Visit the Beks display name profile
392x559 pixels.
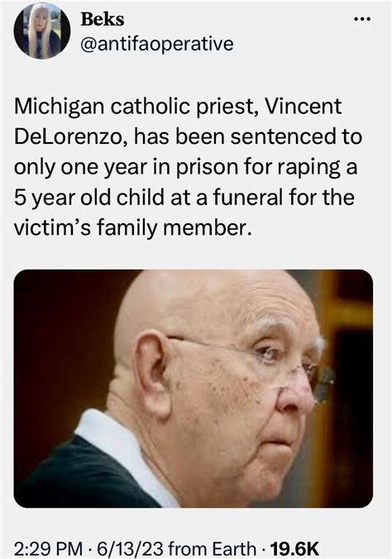(103, 19)
